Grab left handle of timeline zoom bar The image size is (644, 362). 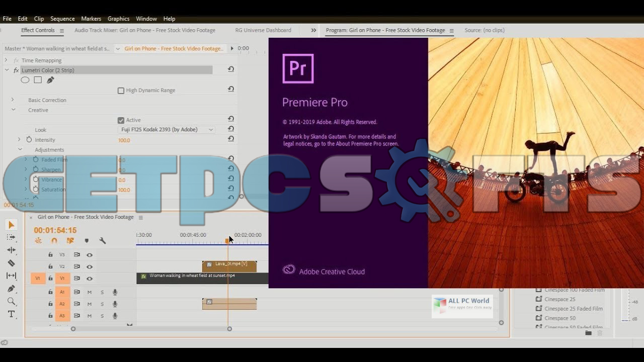click(x=73, y=329)
